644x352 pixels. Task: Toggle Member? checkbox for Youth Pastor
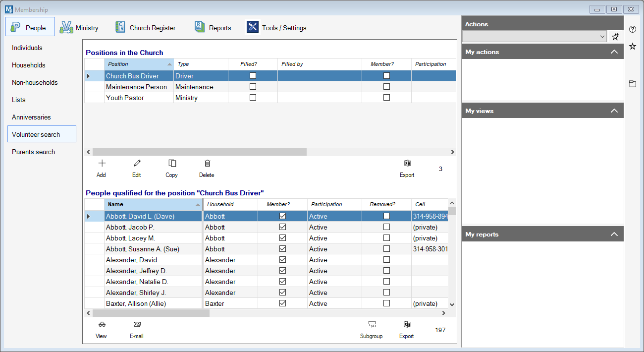tap(386, 98)
